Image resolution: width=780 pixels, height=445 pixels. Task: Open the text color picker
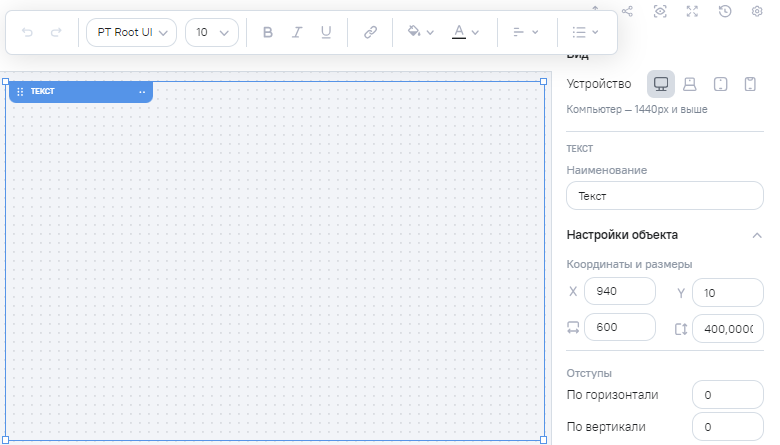pyautogui.click(x=465, y=32)
